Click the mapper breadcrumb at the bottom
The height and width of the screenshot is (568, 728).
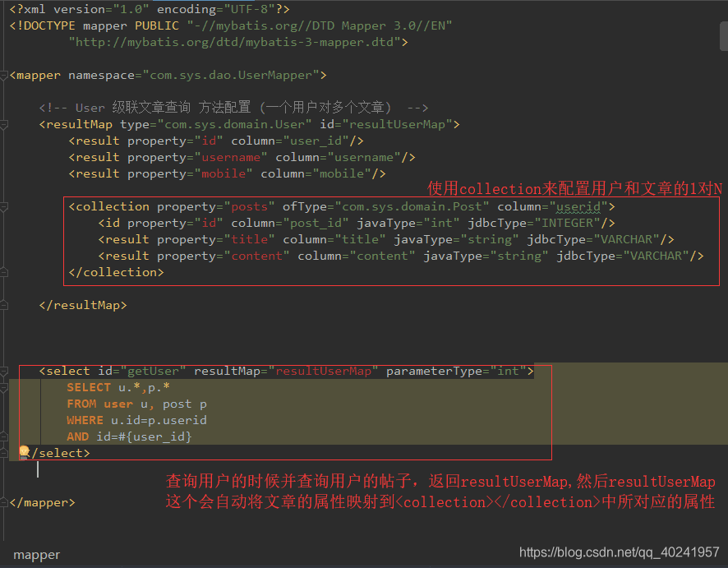tap(37, 555)
